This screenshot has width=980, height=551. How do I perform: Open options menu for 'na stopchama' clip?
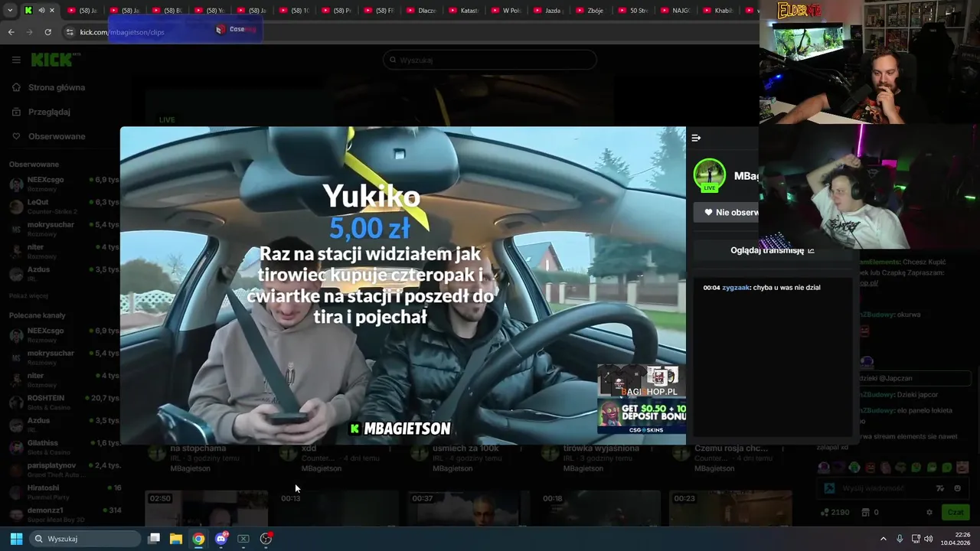pyautogui.click(x=259, y=449)
